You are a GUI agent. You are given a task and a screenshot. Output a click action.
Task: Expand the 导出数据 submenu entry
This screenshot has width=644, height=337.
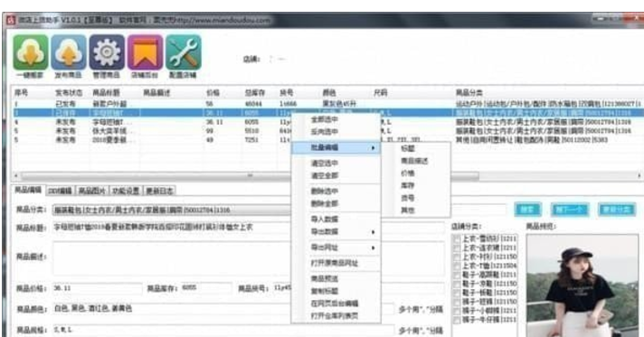tap(336, 231)
